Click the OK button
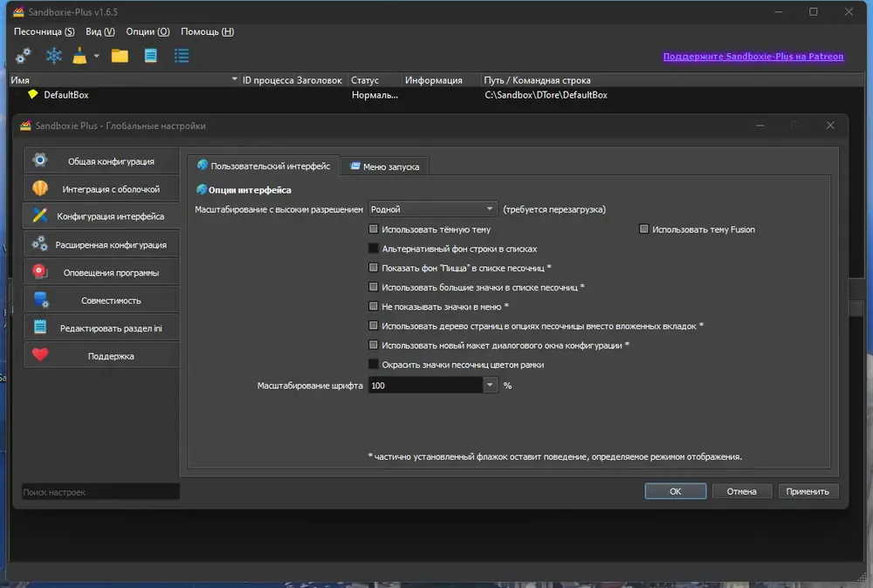The width and height of the screenshot is (873, 588). click(676, 491)
